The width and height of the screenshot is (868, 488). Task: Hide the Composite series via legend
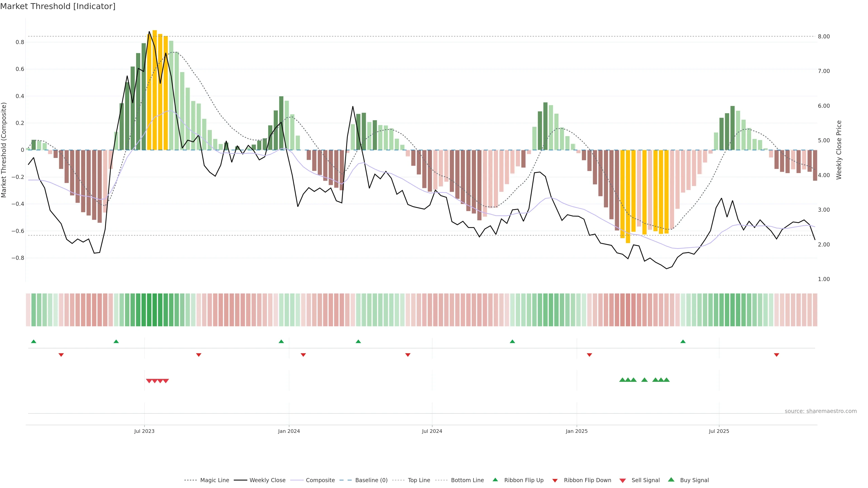[x=320, y=480]
